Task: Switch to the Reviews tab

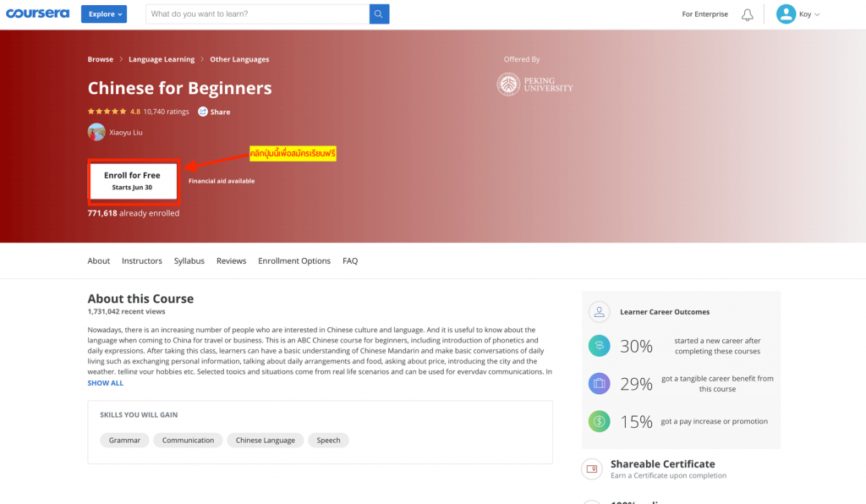Action: pyautogui.click(x=231, y=260)
